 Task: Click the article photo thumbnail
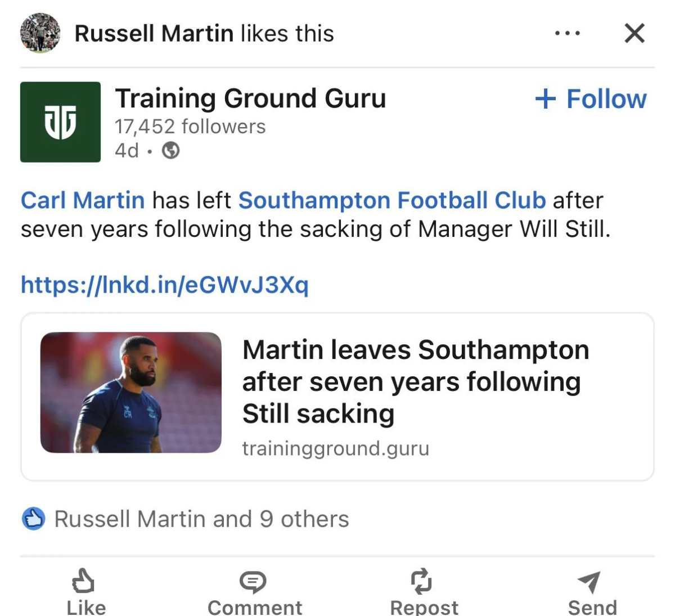point(131,393)
